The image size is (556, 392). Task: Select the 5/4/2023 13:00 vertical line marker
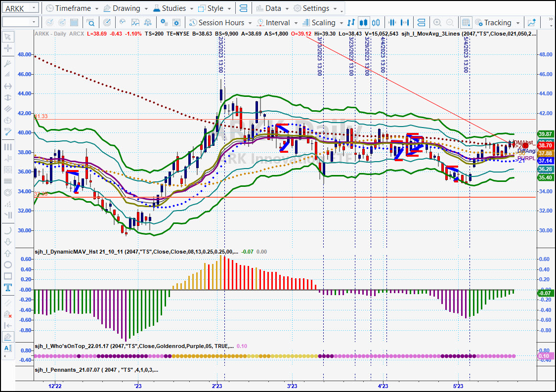point(466,54)
